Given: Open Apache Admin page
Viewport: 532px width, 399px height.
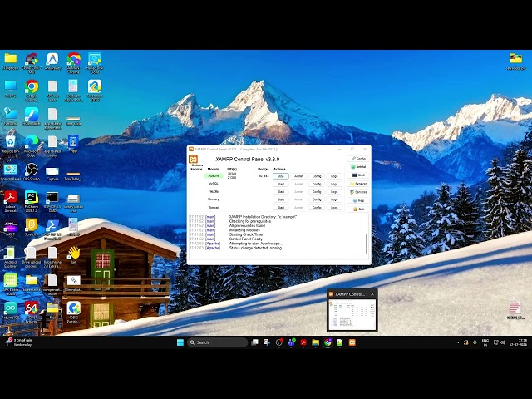Looking at the screenshot, I should (x=298, y=176).
